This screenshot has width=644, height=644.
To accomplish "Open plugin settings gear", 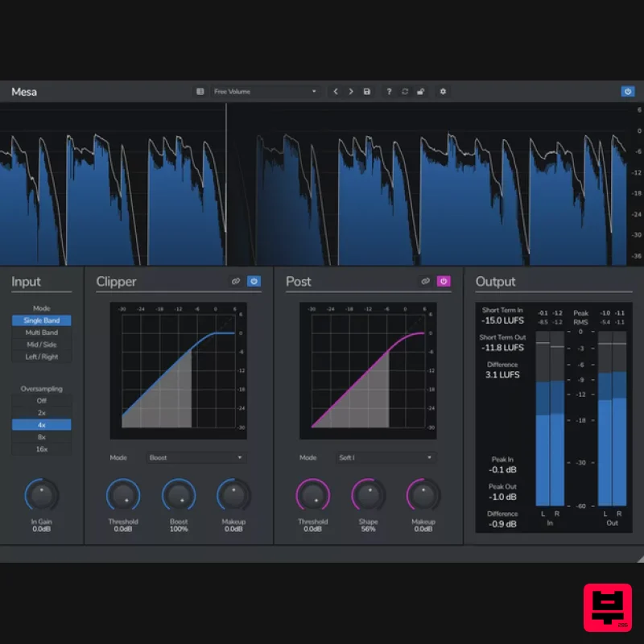I will point(442,92).
